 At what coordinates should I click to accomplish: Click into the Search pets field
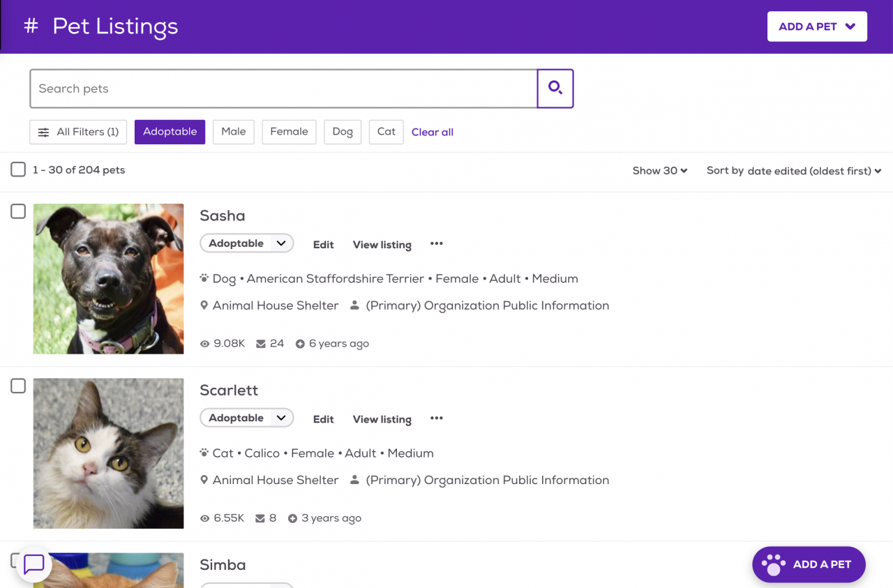coord(283,89)
